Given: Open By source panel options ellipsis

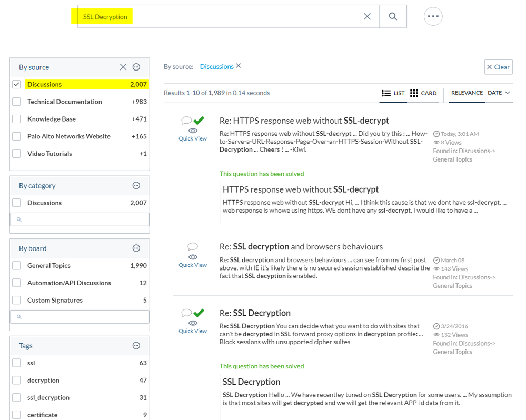Looking at the screenshot, I should point(136,67).
